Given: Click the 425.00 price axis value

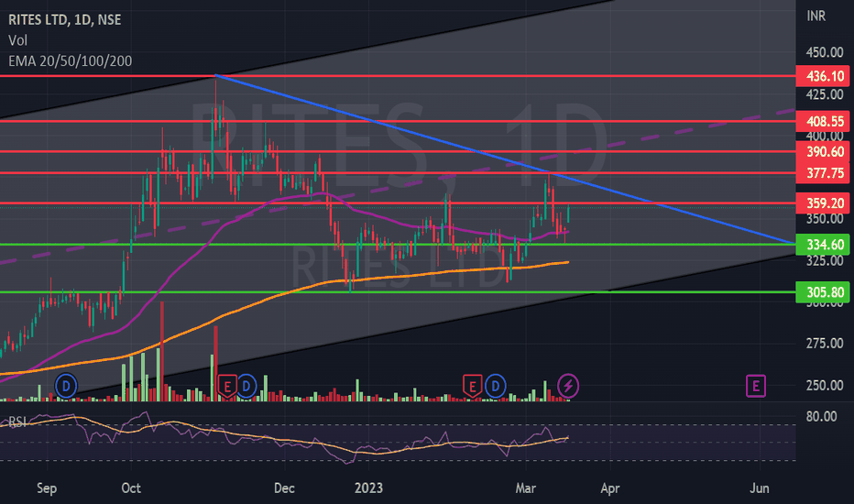Looking at the screenshot, I should pos(825,94).
